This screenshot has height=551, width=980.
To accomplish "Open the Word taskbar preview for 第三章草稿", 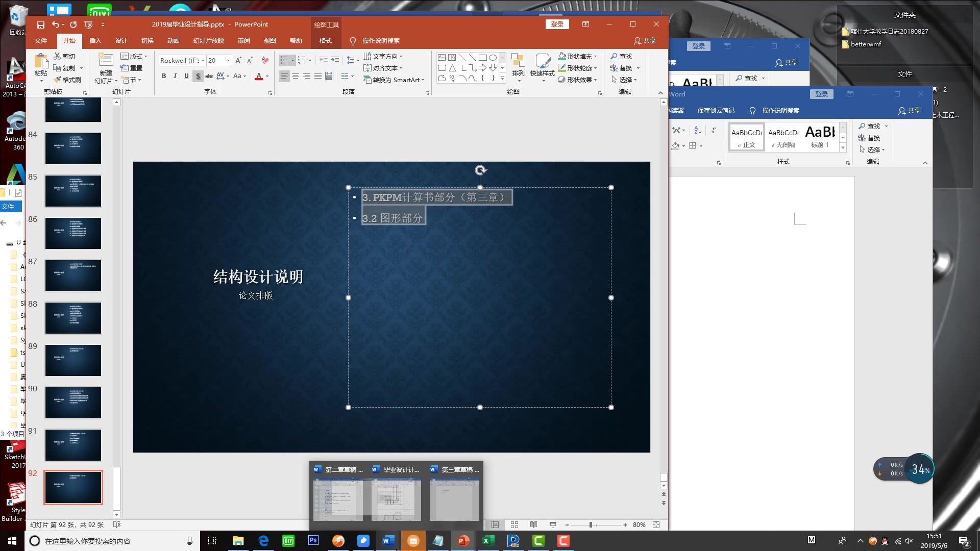I will (454, 493).
